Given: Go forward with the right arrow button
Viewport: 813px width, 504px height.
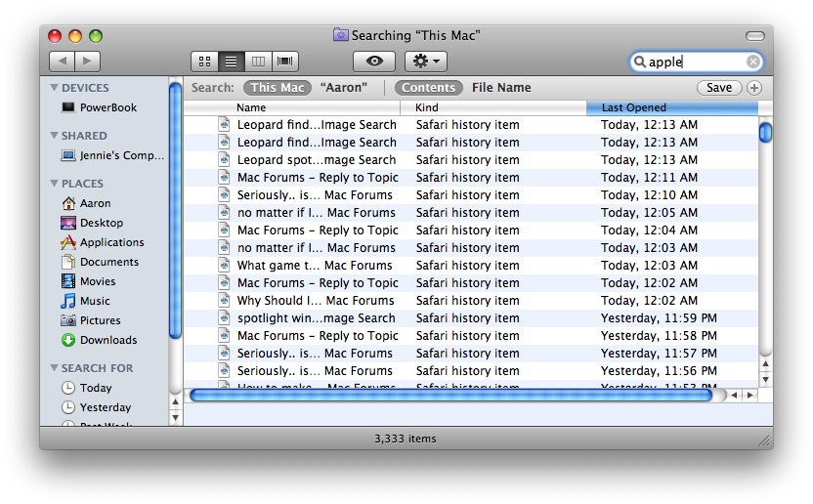Looking at the screenshot, I should pyautogui.click(x=88, y=62).
